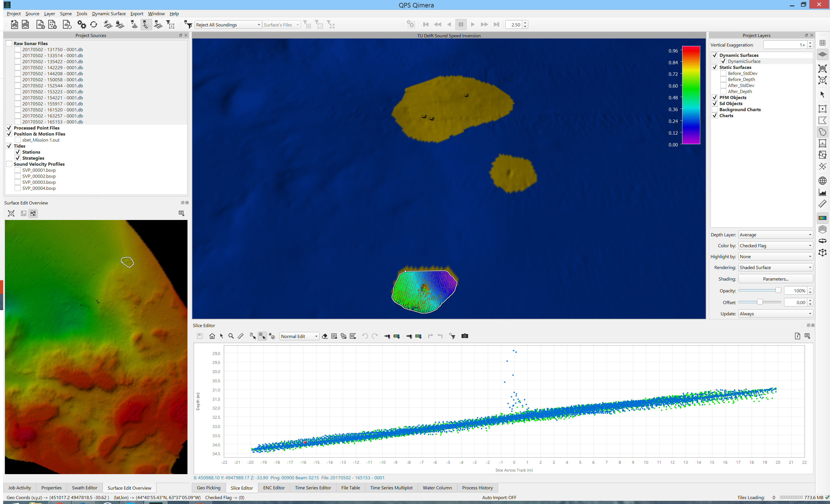The image size is (830, 504).
Task: Click the refresh icon in main toolbar
Action: click(x=94, y=25)
